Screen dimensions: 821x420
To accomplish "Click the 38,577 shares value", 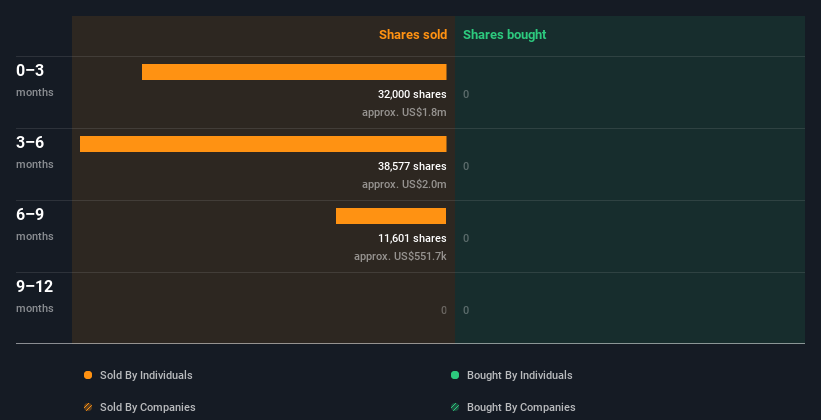I will (x=412, y=166).
